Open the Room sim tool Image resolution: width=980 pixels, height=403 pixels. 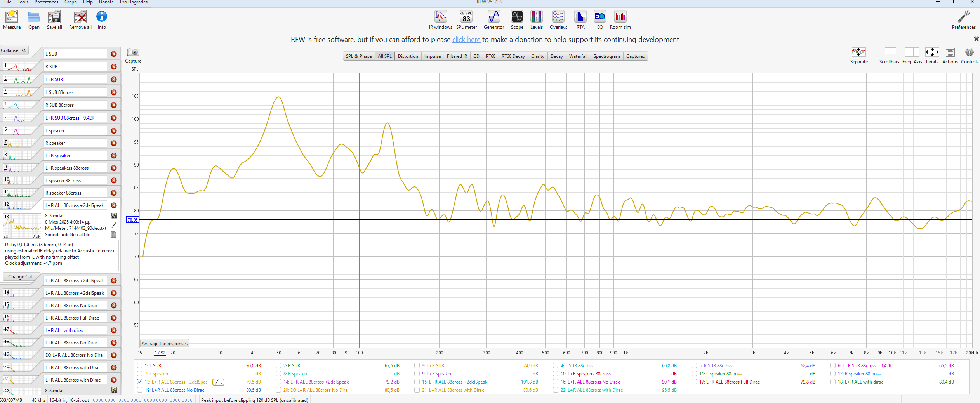(620, 20)
